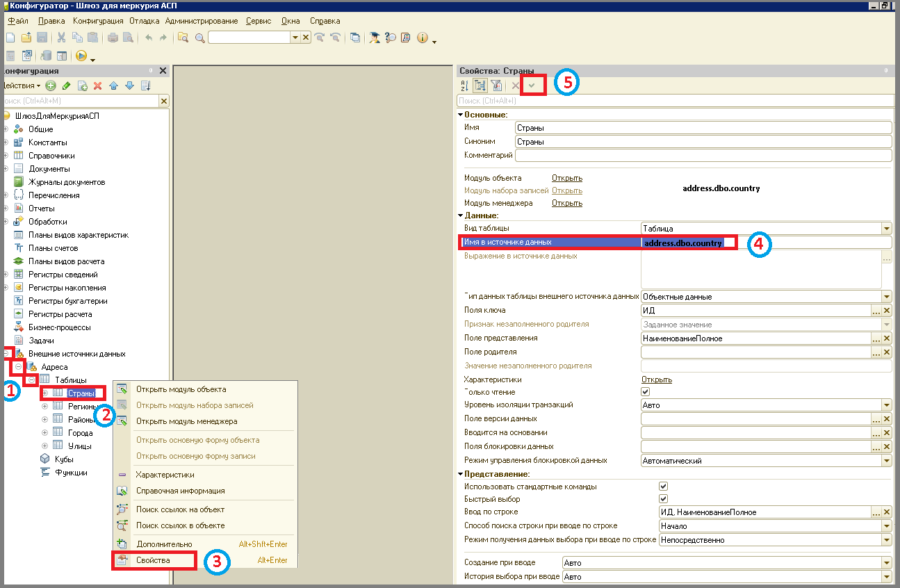Open the Syntax assistant graduate-cap icon
This screenshot has width=900, height=588.
[375, 38]
